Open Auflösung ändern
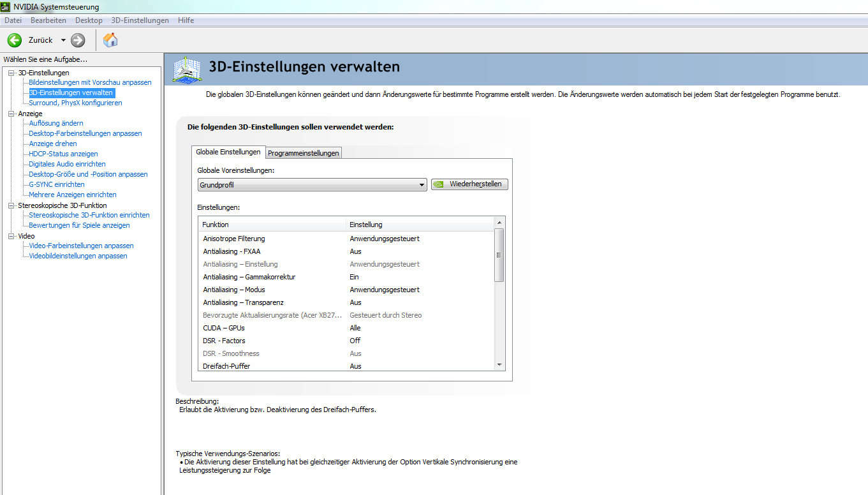 point(56,123)
